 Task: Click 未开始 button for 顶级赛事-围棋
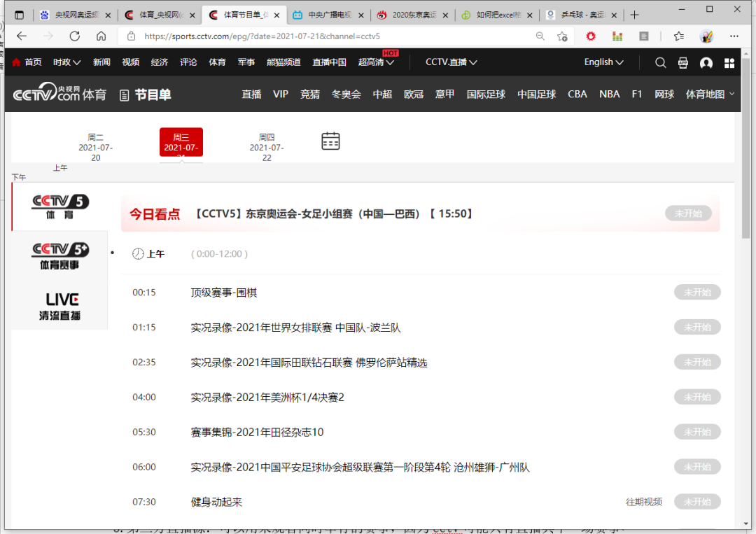tap(696, 292)
